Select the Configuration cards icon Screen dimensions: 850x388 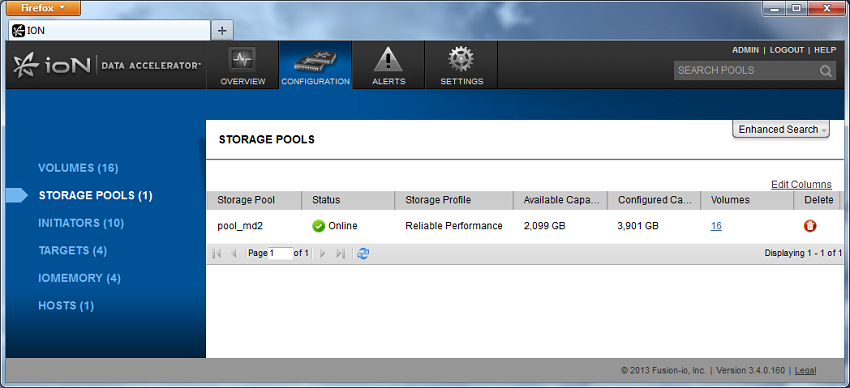[315, 62]
